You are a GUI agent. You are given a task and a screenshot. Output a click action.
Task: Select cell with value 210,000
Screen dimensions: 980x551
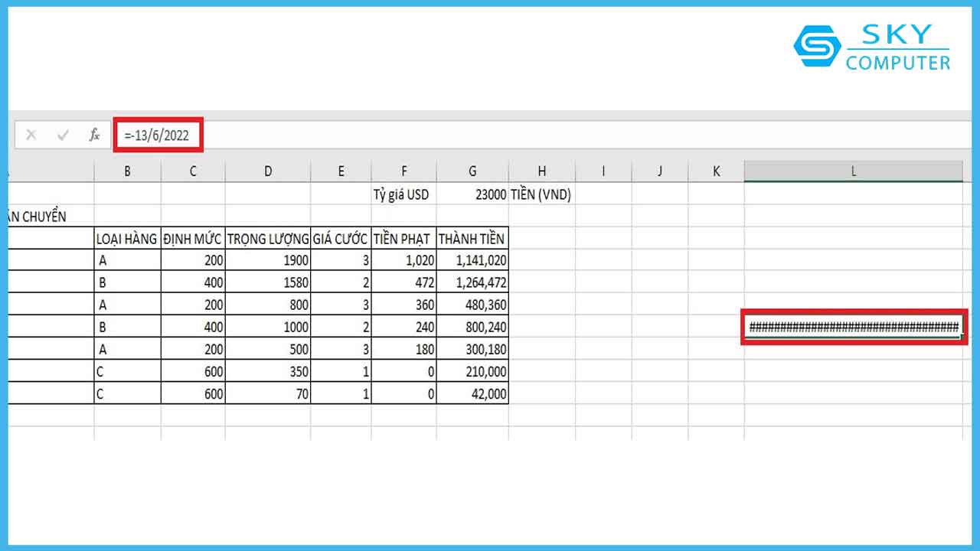(x=472, y=371)
